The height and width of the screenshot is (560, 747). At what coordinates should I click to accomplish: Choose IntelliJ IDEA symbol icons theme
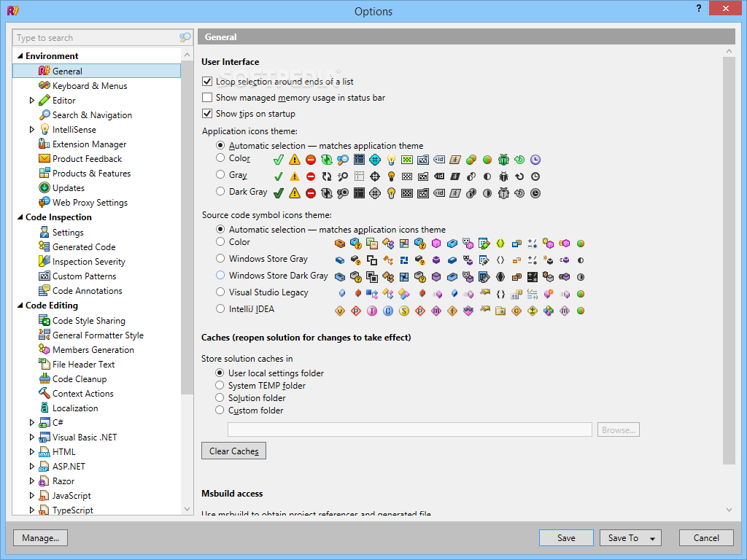pos(220,308)
